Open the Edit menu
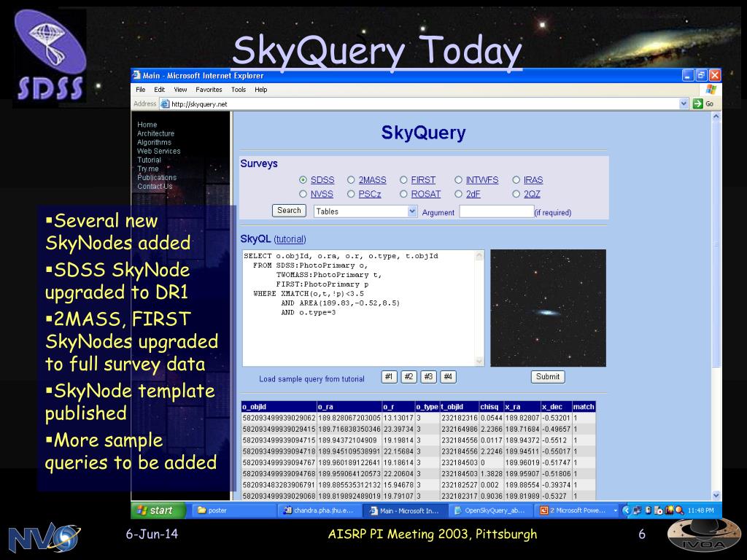Image resolution: width=747 pixels, height=560 pixels. (159, 90)
